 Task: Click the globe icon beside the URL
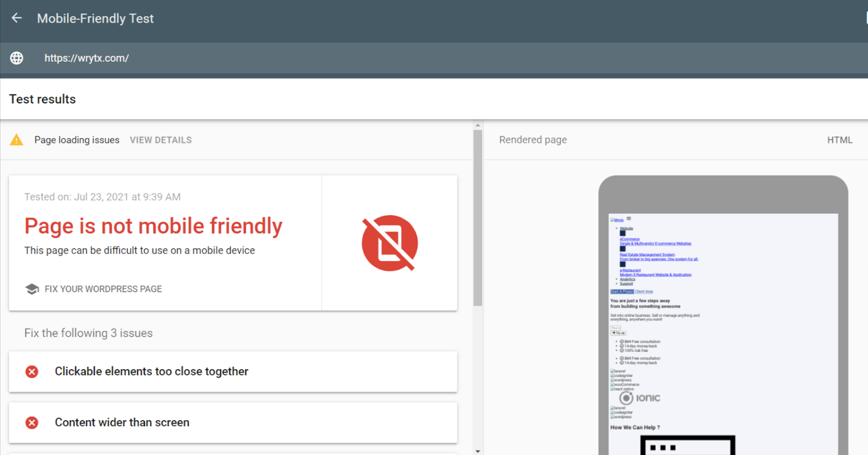pyautogui.click(x=17, y=58)
